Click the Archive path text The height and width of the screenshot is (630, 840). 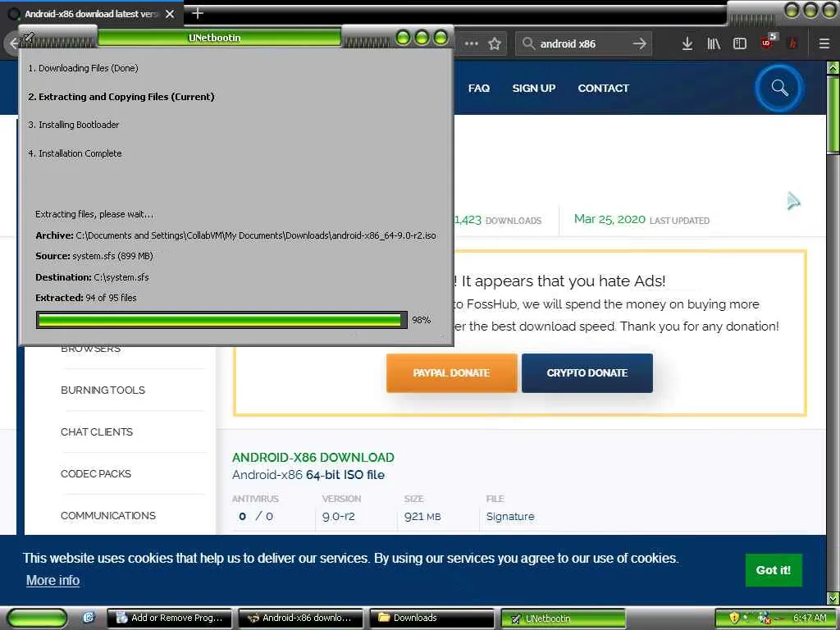tap(235, 235)
